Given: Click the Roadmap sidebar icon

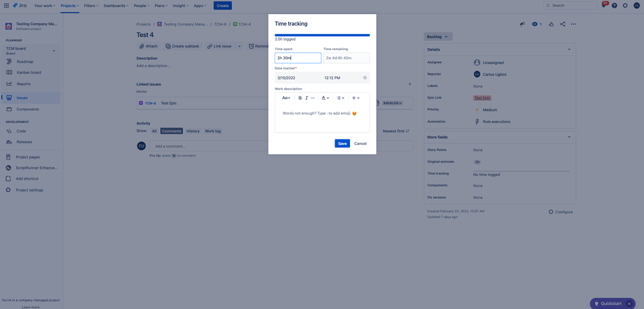Looking at the screenshot, I should [x=9, y=62].
